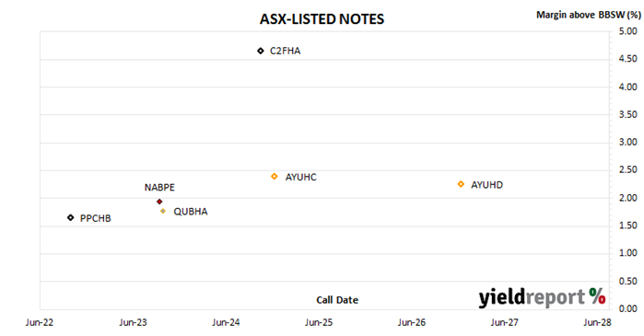Click the Jun-25 x-axis tick label
The image size is (644, 336).
pyautogui.click(x=319, y=322)
